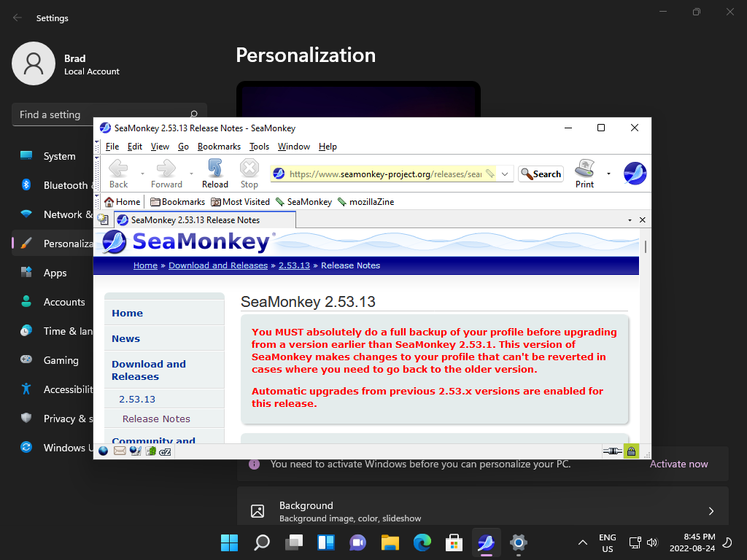Click Release Notes sidebar item
Image resolution: width=747 pixels, height=560 pixels.
point(156,419)
